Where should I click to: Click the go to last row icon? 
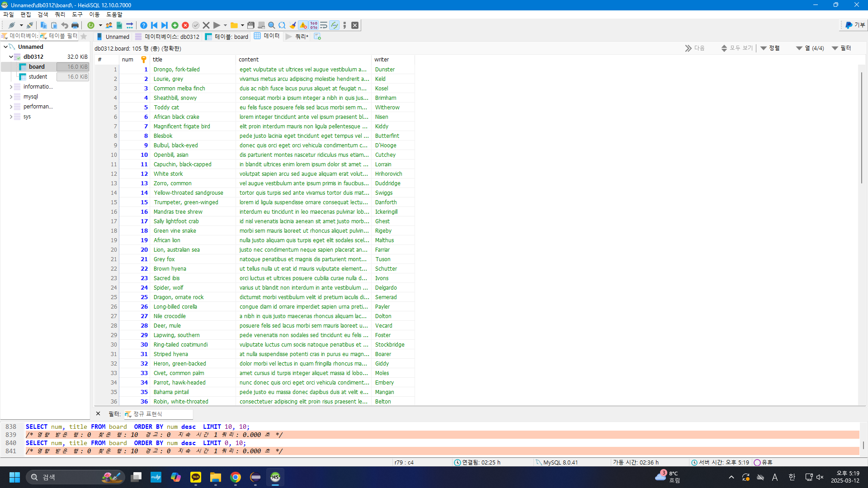165,25
